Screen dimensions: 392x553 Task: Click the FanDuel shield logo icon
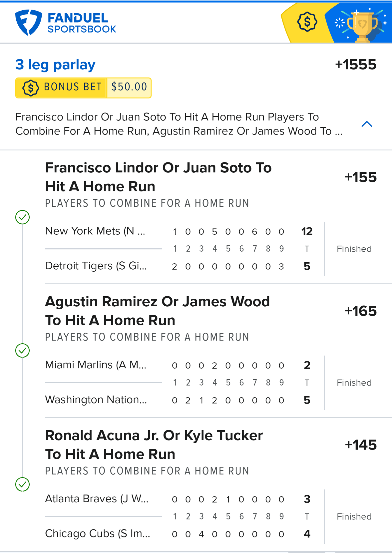(x=28, y=23)
